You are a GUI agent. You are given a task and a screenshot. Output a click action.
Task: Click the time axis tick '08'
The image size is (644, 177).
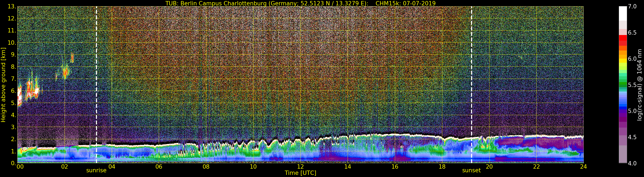point(206,167)
